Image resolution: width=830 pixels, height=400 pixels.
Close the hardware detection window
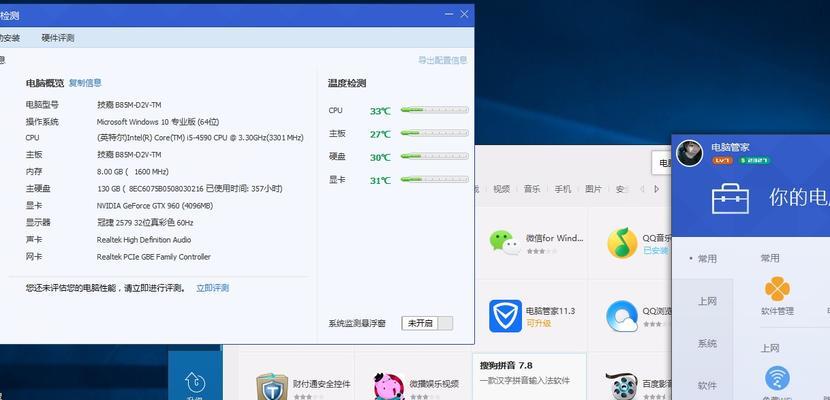(x=464, y=15)
